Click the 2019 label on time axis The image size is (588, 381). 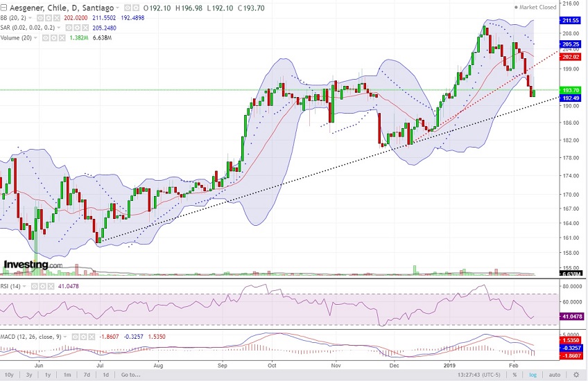tap(449, 365)
